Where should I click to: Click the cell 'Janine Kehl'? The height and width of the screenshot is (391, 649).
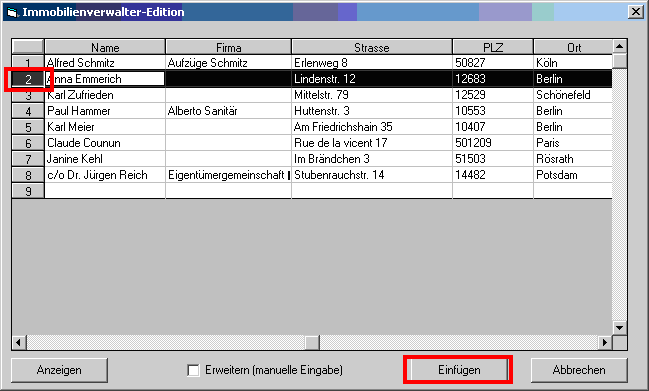(x=105, y=159)
